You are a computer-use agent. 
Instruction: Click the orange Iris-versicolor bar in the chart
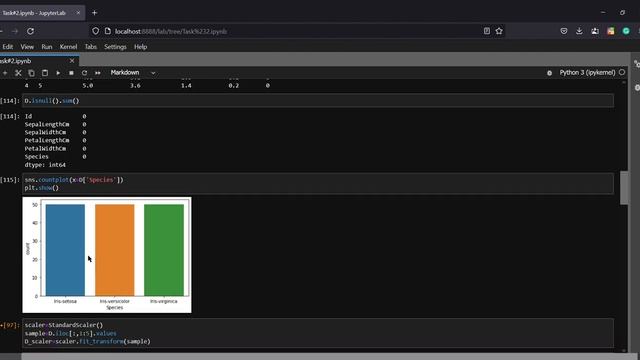pos(115,250)
